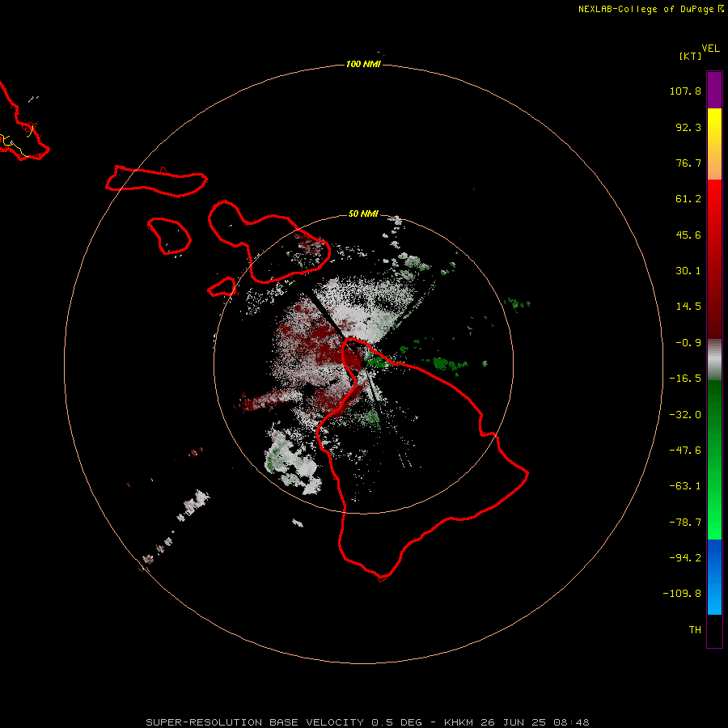728x728 pixels.
Task: Click the [KT] units label
Action: pos(691,56)
